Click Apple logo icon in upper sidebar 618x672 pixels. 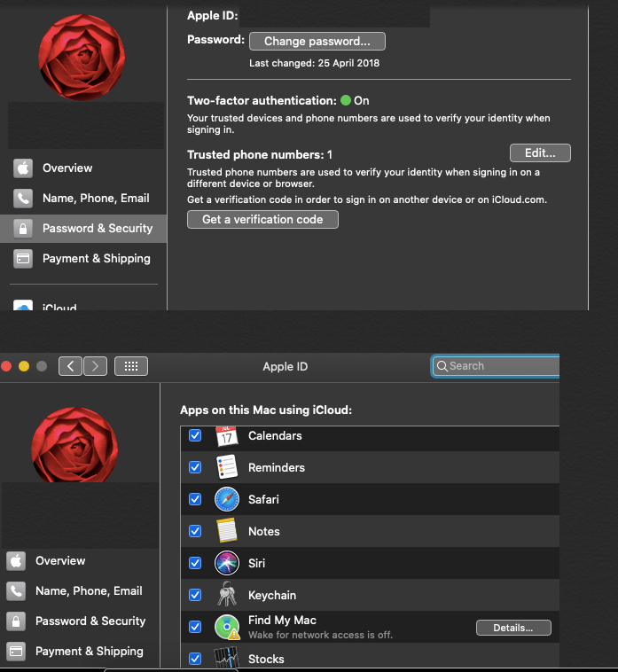pos(23,168)
